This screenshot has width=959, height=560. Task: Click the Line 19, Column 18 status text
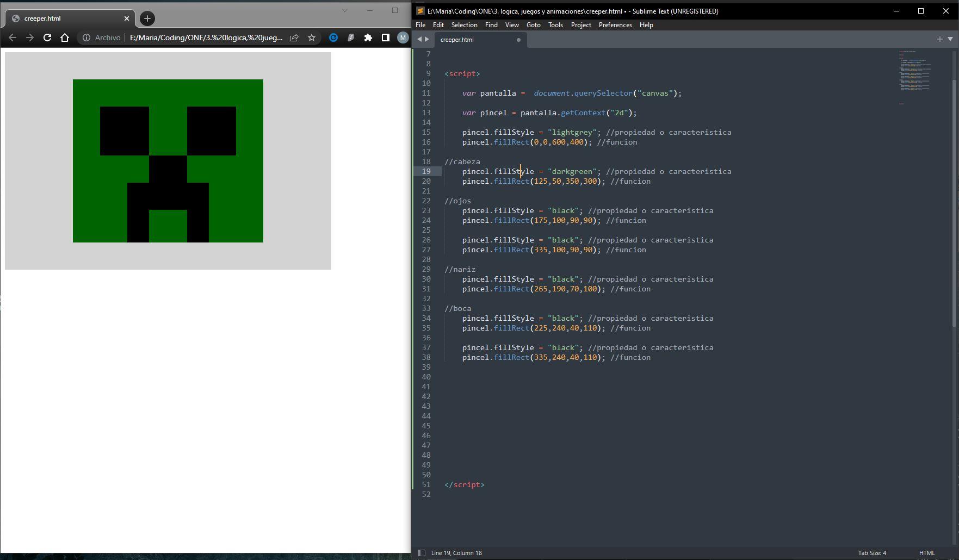[x=456, y=553]
